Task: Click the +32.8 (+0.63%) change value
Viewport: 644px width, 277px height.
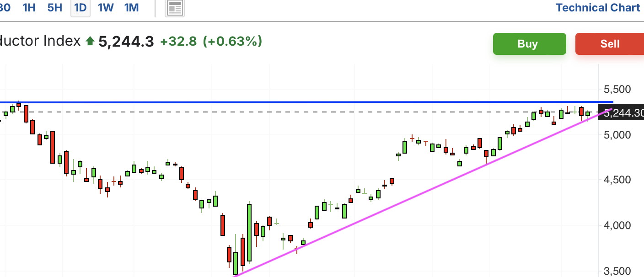Action: click(211, 42)
